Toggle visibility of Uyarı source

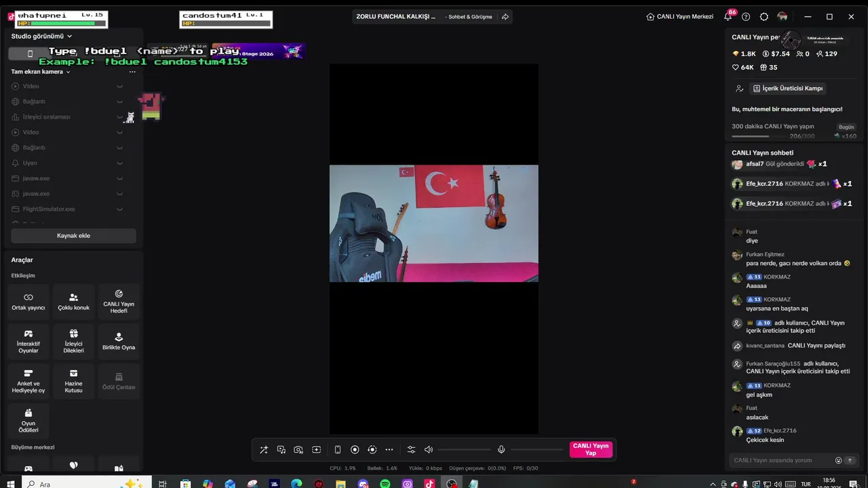click(x=119, y=163)
